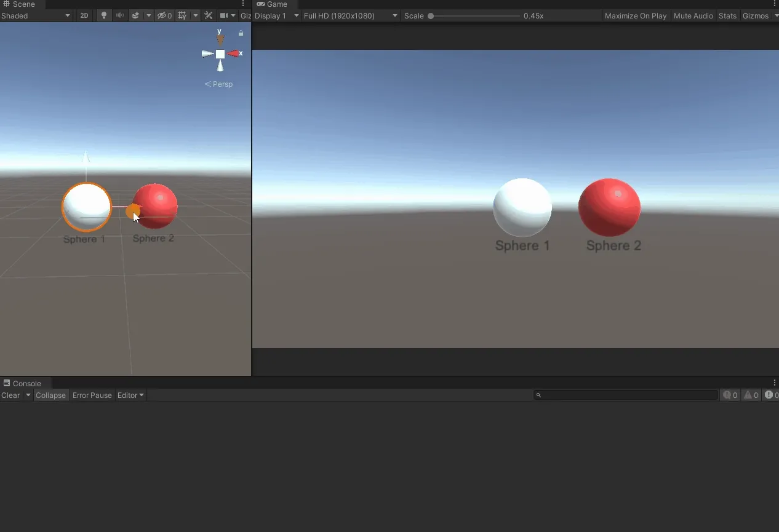
Task: Toggle scene grid visibility icon
Action: click(182, 15)
